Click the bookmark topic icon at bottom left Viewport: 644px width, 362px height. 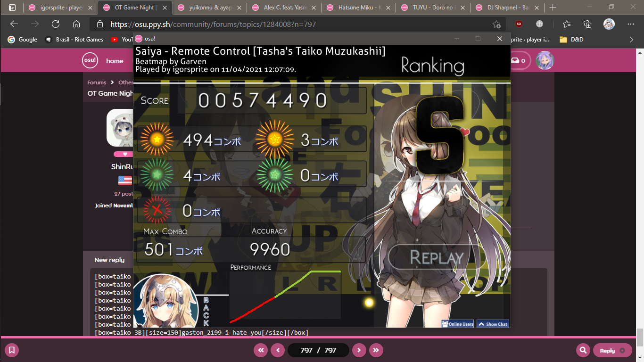click(12, 350)
